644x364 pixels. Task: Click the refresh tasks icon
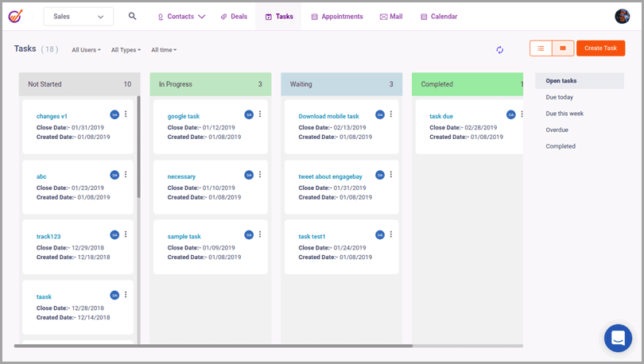[500, 49]
